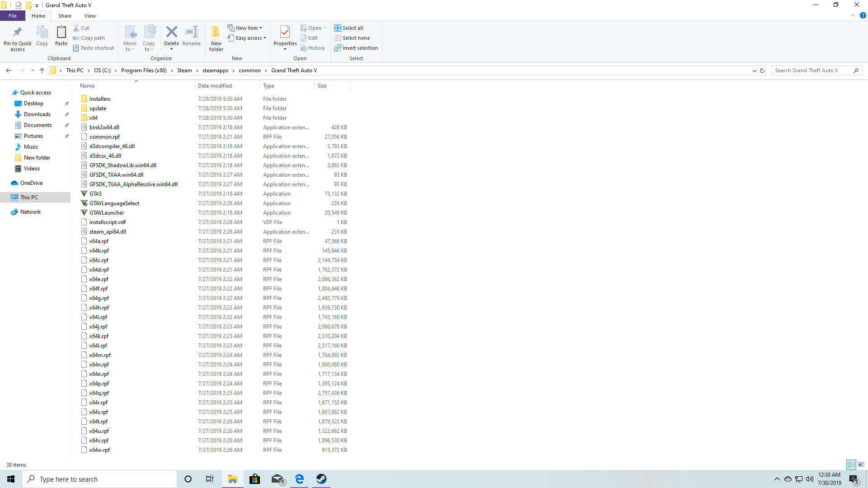Viewport: 868px width, 488px height.
Task: Select Downloads in Quick access
Action: point(37,114)
